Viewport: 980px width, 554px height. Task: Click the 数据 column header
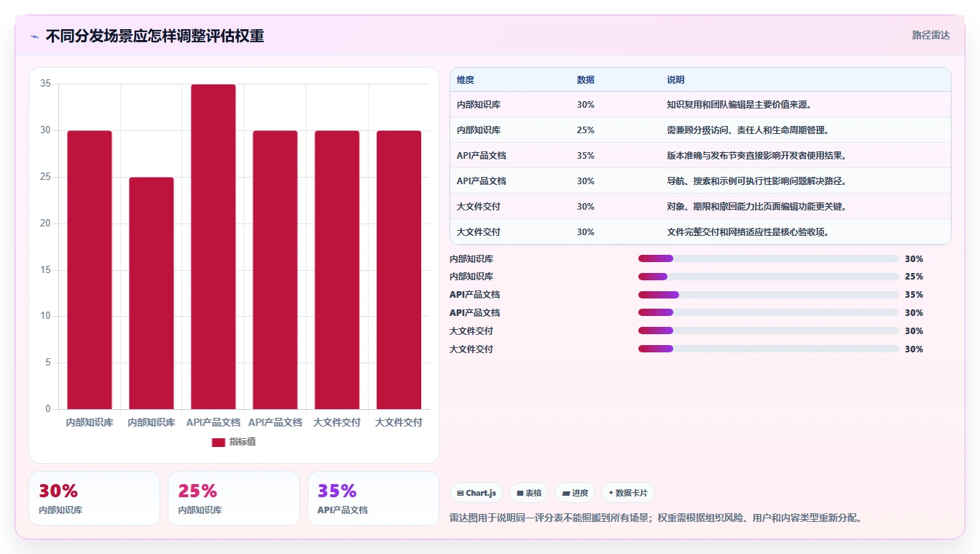pyautogui.click(x=586, y=80)
